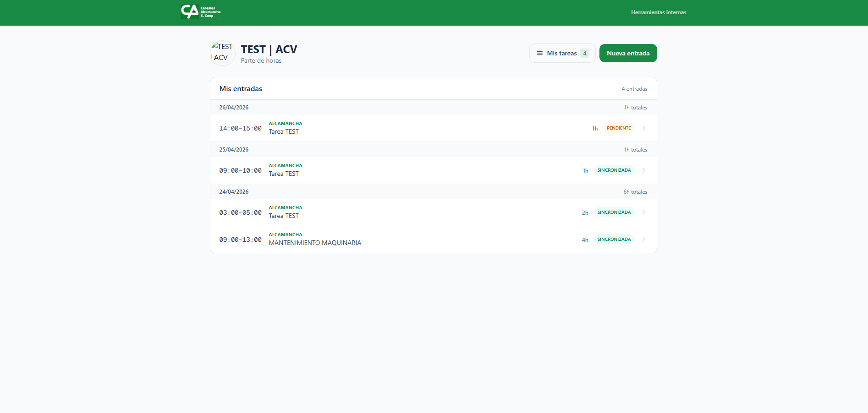Click the hamburger icon in Mis tareas

[x=539, y=53]
